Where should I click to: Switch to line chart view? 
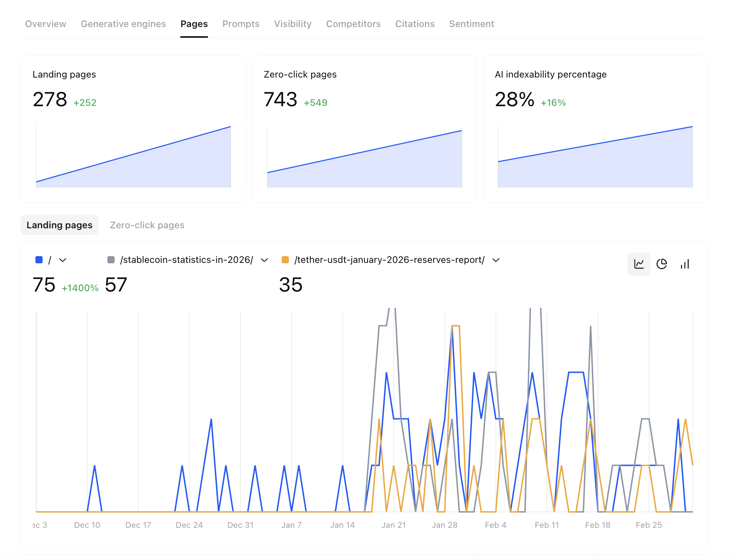point(639,264)
